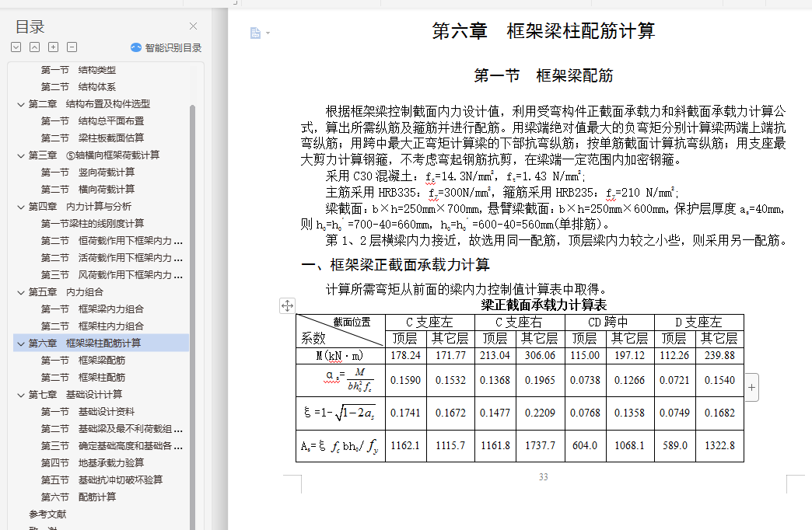Open 第六节 配筋计算 in outline
Image resolution: width=812 pixels, height=530 pixels.
[x=79, y=497]
